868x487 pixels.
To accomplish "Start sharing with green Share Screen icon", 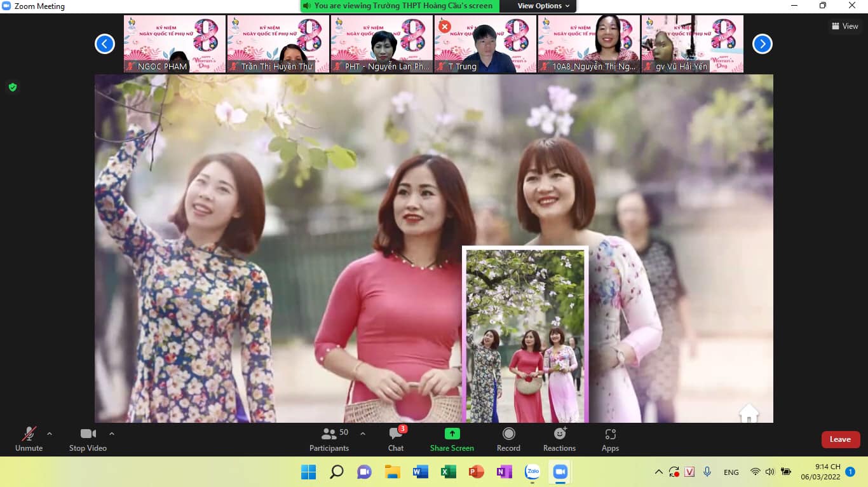I will (452, 439).
